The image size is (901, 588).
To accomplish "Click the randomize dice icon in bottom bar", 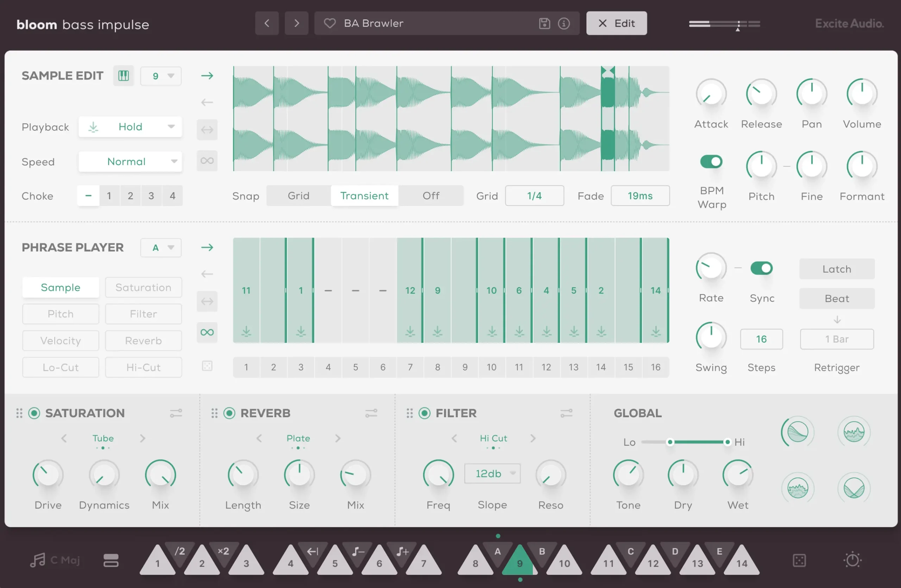I will click(x=799, y=561).
